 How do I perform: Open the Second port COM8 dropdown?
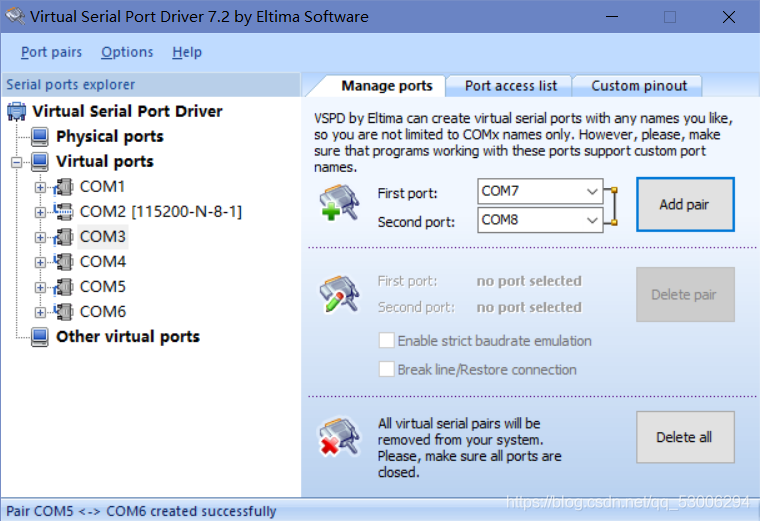[x=592, y=220]
